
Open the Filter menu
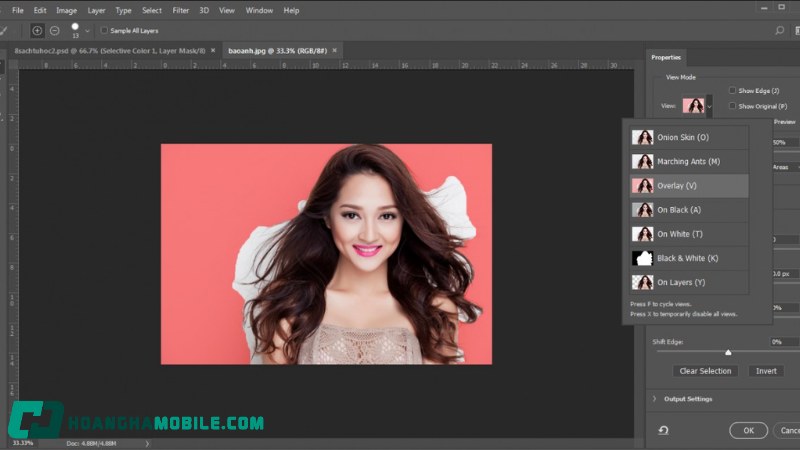point(180,10)
